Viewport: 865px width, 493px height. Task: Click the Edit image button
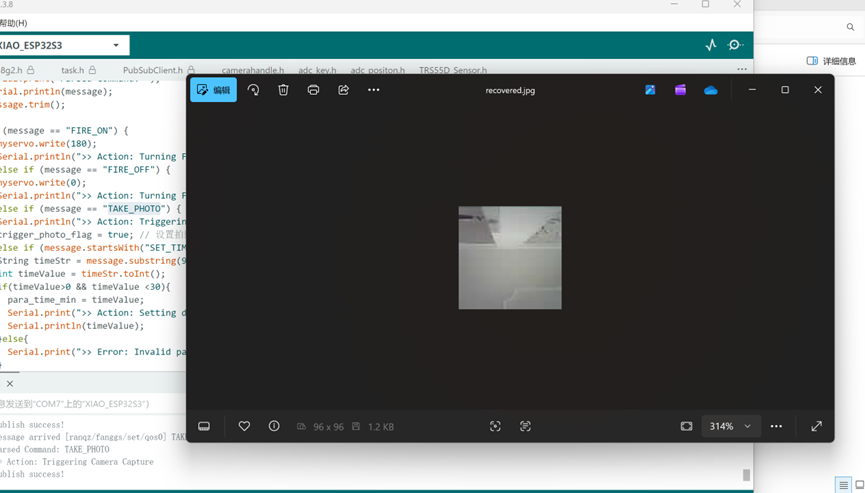tap(213, 90)
